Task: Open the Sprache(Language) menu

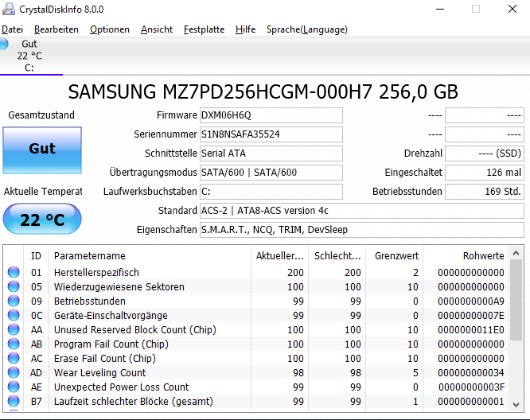Action: (x=307, y=29)
